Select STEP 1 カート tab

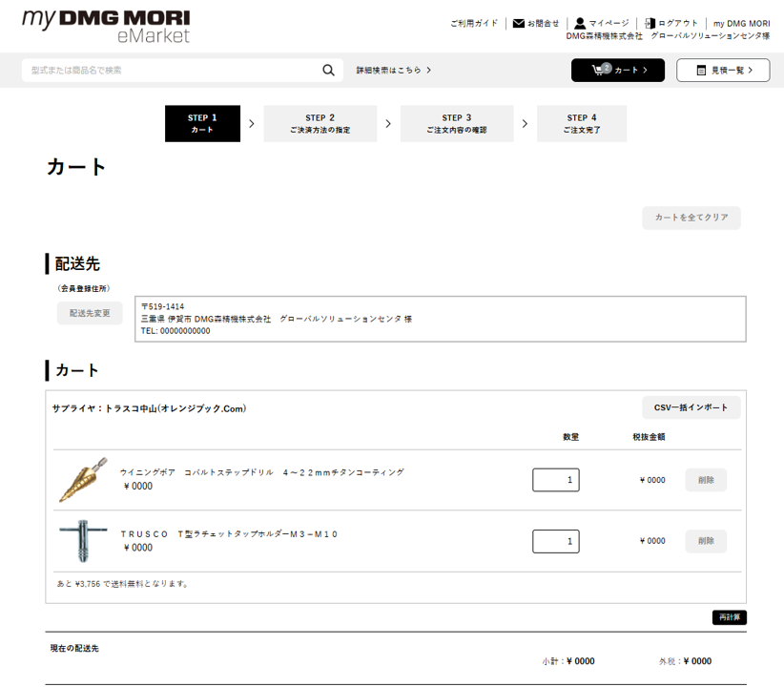(202, 124)
